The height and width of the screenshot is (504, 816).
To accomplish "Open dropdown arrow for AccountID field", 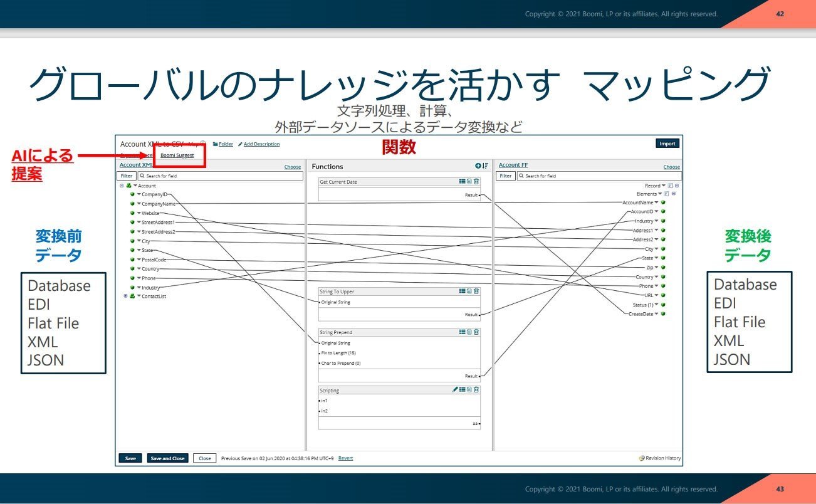I will pos(657,212).
